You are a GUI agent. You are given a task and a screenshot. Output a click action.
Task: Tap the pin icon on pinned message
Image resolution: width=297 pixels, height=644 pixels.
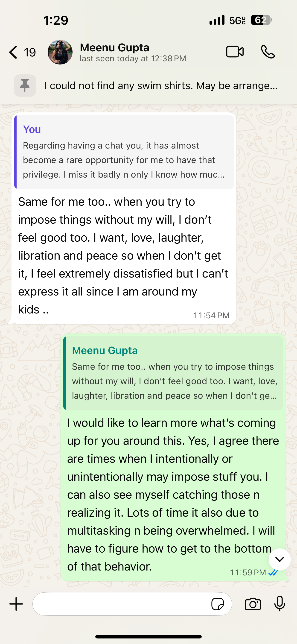(x=25, y=85)
